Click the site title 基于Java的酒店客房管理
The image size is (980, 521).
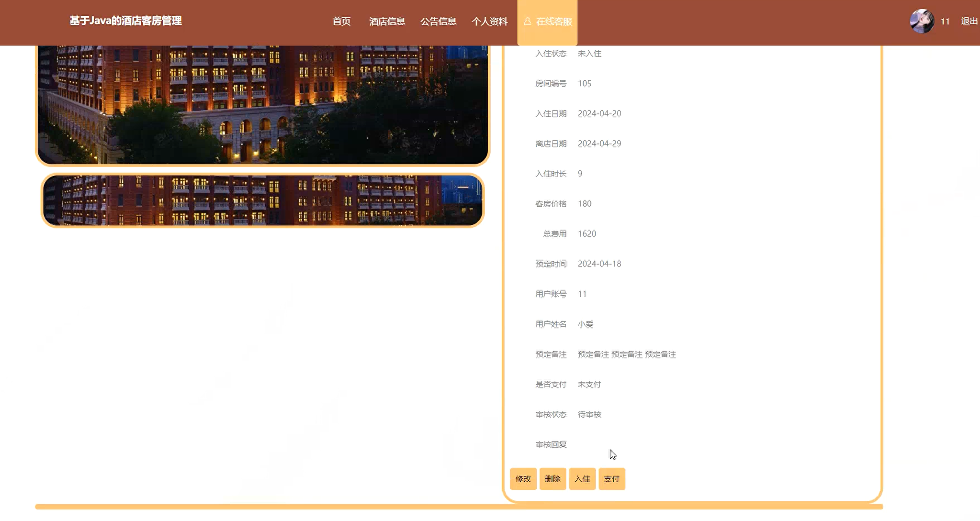125,21
